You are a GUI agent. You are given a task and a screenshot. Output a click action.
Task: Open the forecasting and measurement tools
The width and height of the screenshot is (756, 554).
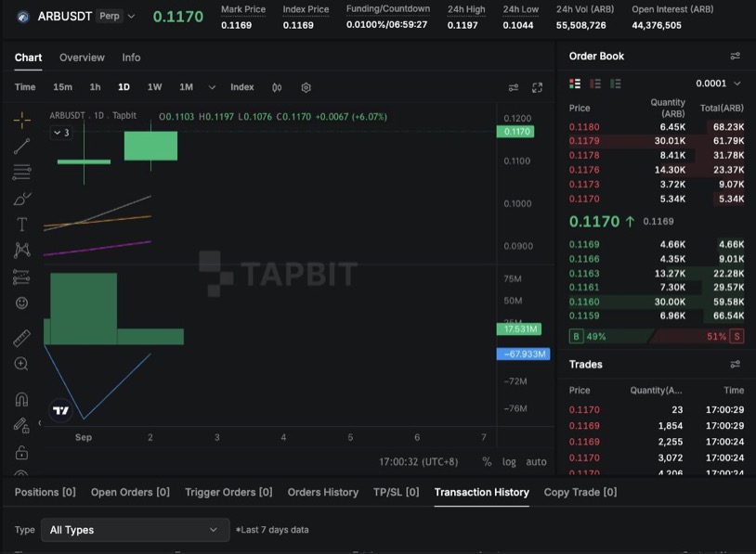[21, 277]
